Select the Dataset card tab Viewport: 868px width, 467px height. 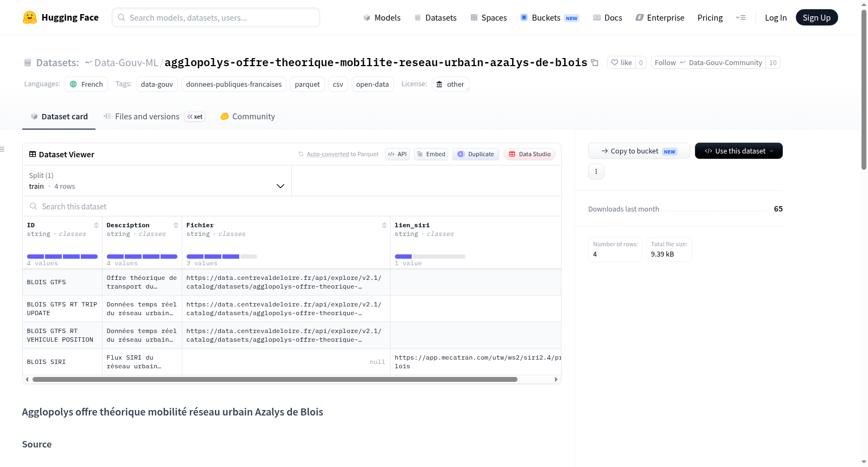click(x=59, y=117)
